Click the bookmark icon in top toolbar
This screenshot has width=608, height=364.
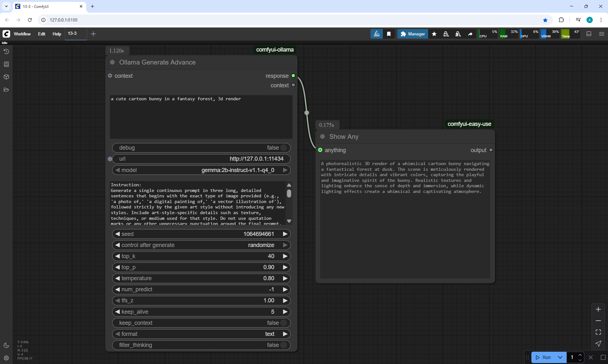389,34
